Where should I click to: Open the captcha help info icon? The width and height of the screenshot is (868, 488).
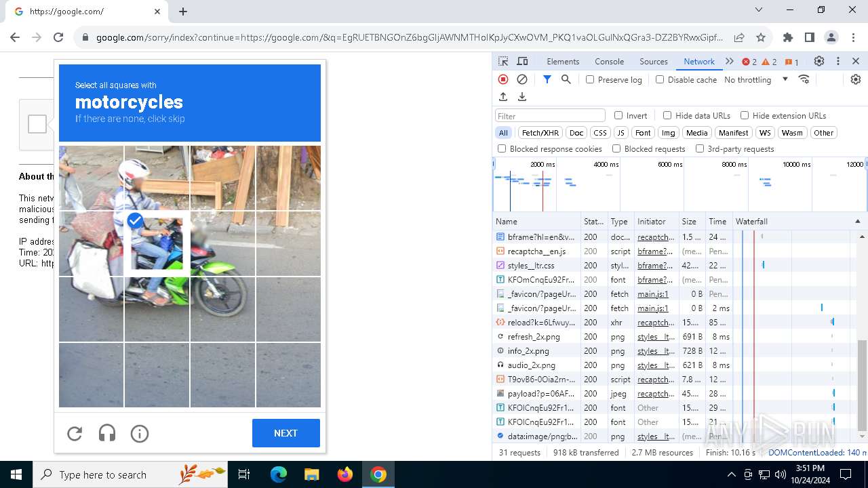tap(140, 433)
